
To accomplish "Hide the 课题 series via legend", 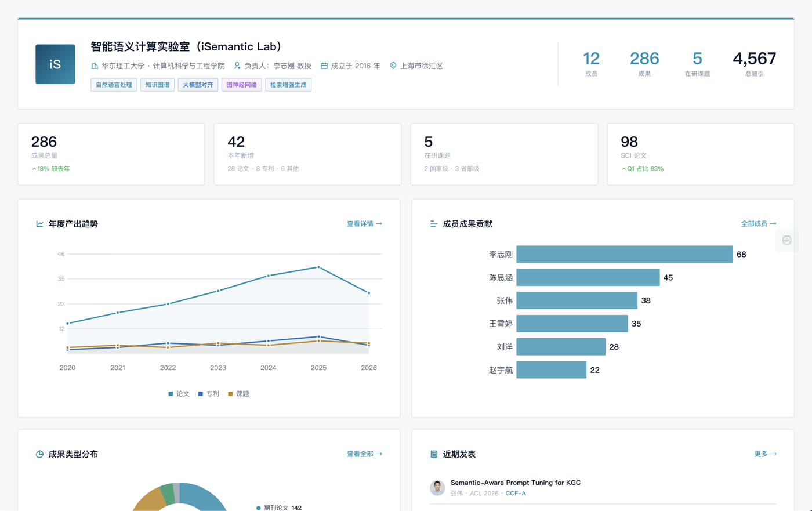I will tap(238, 394).
